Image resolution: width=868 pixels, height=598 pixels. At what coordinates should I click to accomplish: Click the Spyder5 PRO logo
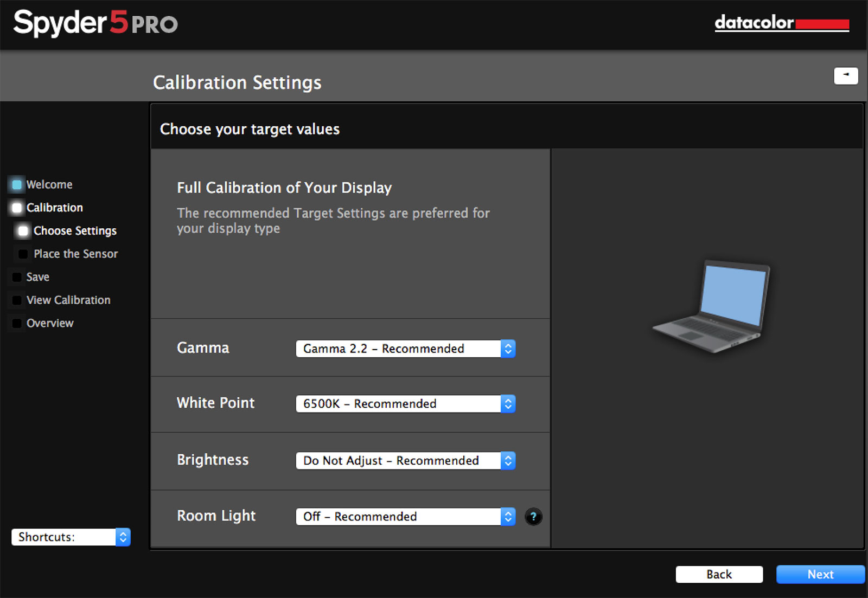pos(95,24)
